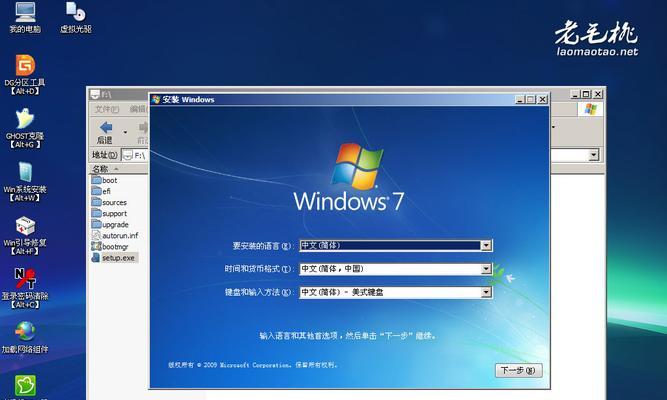The image size is (667, 400).
Task: Launch the login password clear icon
Action: 25,289
